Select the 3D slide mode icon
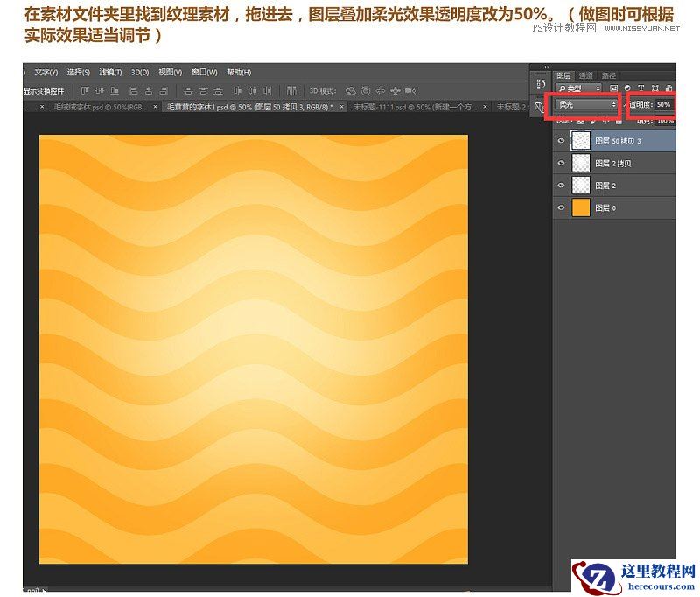700x597 pixels. (x=395, y=91)
